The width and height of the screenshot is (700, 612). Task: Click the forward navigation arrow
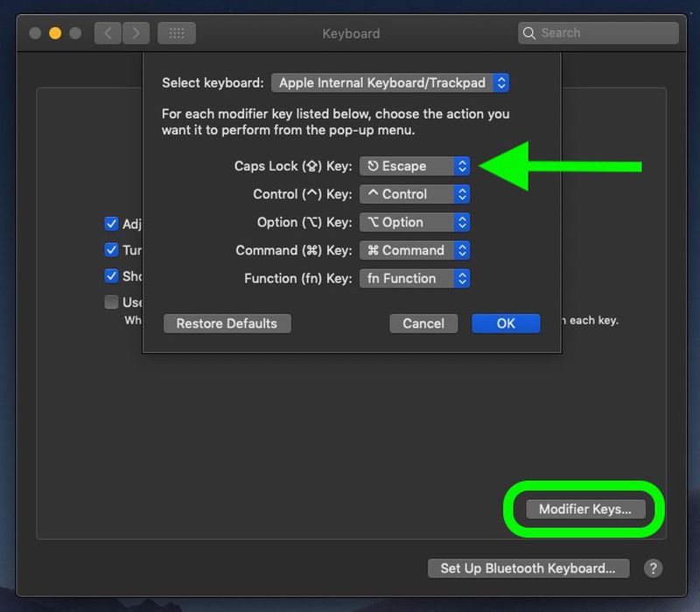click(135, 32)
